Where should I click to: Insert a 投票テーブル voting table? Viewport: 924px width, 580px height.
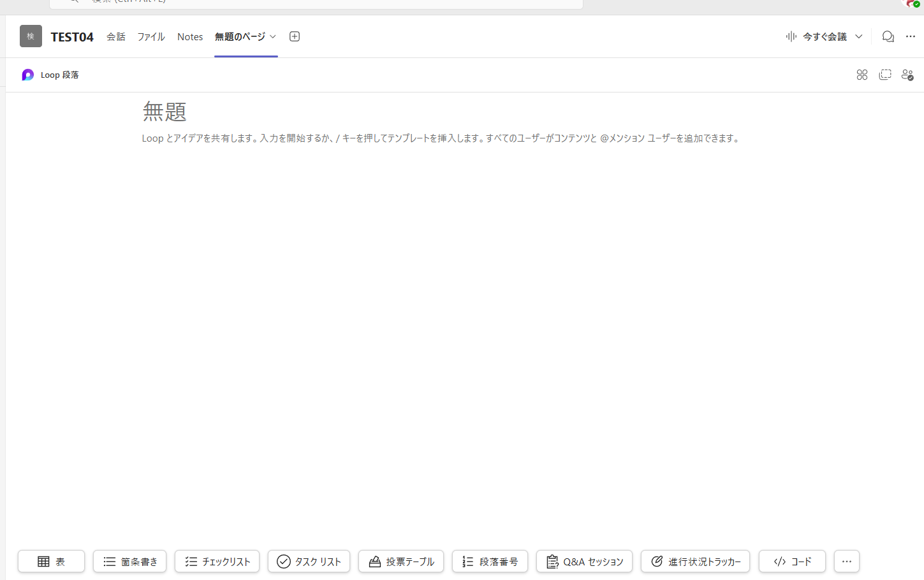click(400, 561)
